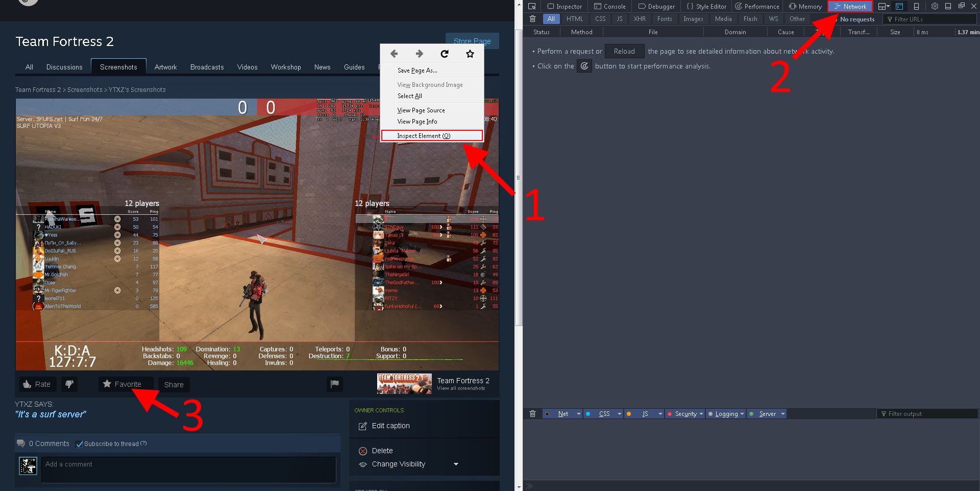Select the Style Editor tab
This screenshot has width=980, height=491.
[x=706, y=6]
